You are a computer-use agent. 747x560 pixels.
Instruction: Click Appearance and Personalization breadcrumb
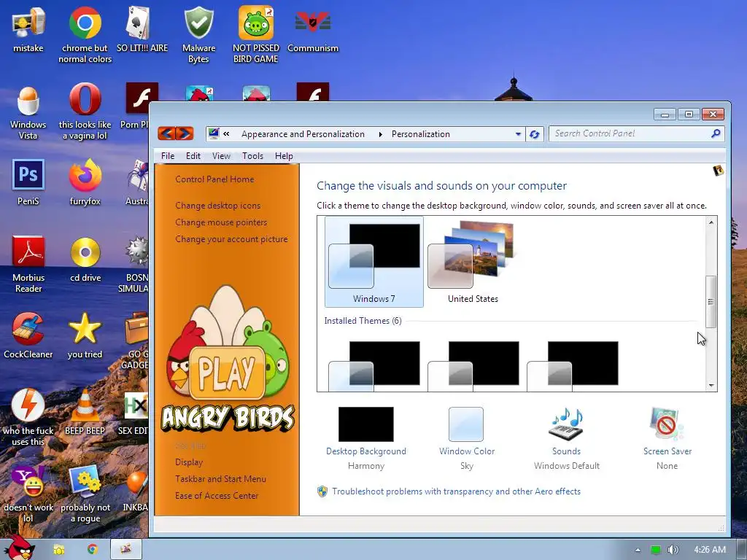pos(303,134)
